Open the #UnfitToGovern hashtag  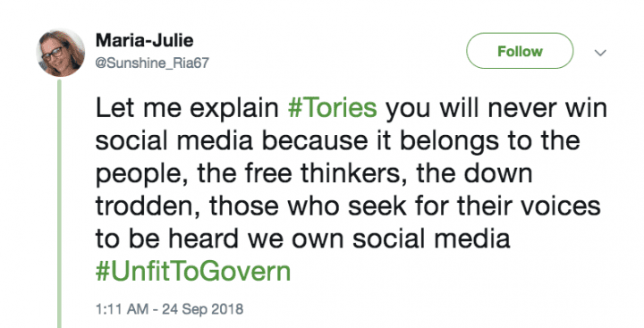(x=193, y=272)
